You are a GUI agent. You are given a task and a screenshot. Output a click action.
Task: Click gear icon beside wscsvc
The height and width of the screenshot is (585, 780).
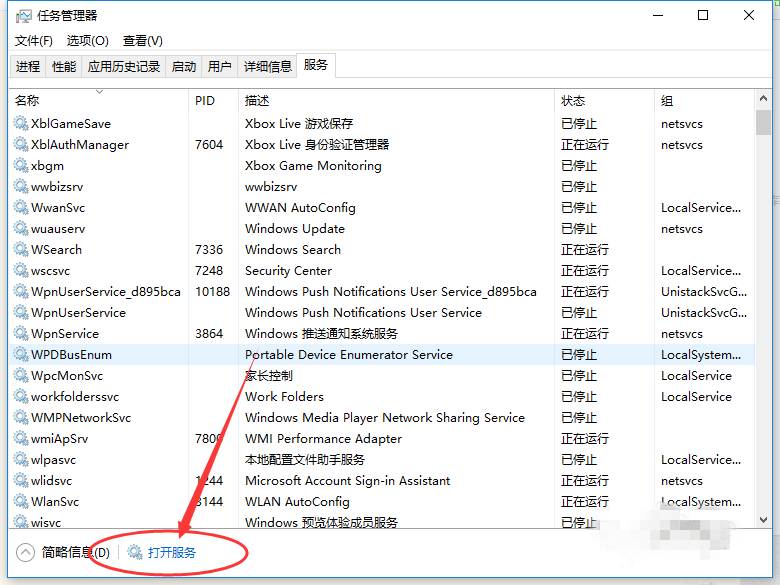(21, 270)
